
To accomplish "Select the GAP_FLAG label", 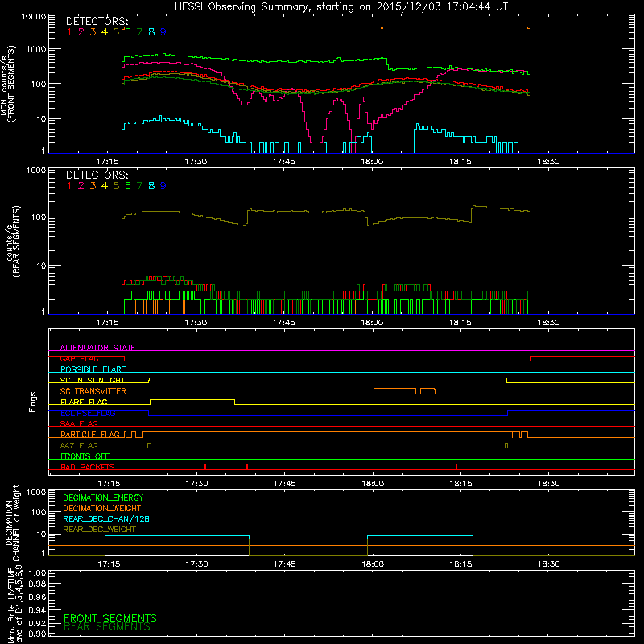I will point(80,358).
